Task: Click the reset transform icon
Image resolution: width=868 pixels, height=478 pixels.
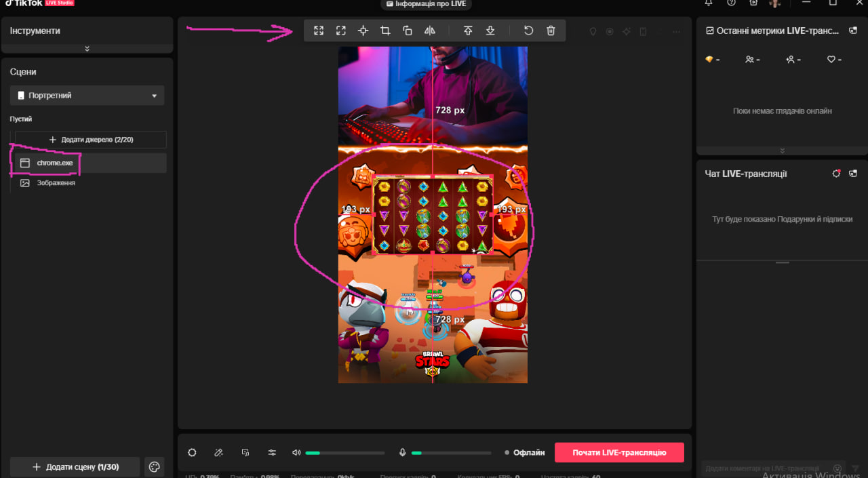Action: 529,31
